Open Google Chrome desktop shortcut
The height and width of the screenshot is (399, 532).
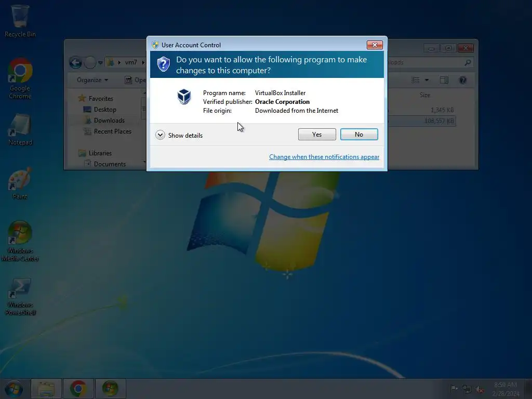(x=20, y=79)
